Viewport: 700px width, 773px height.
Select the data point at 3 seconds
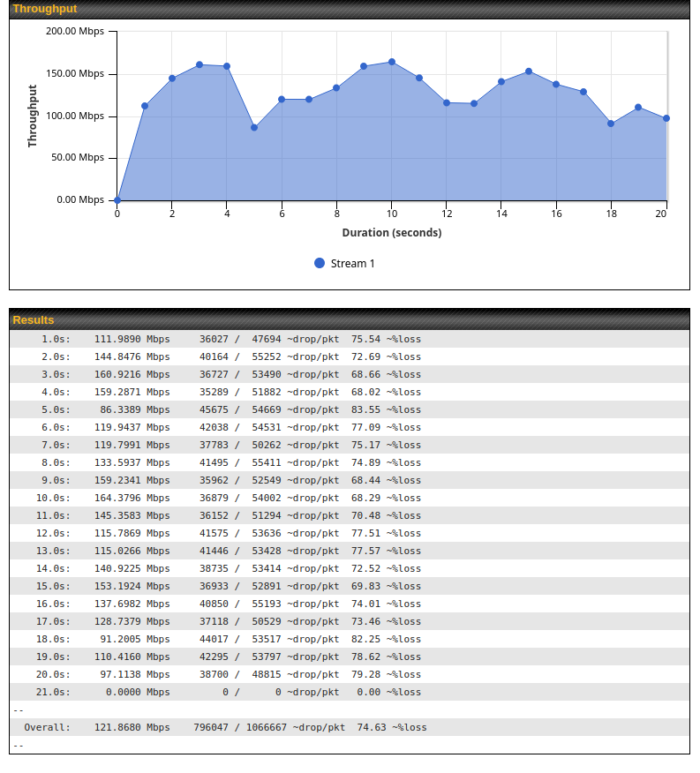[x=199, y=64]
